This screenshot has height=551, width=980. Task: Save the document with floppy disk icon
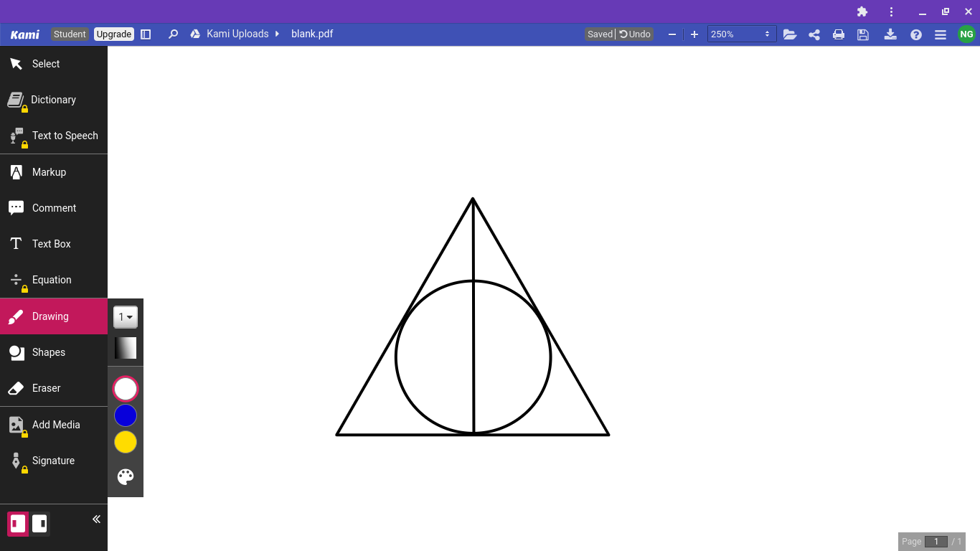pyautogui.click(x=863, y=34)
